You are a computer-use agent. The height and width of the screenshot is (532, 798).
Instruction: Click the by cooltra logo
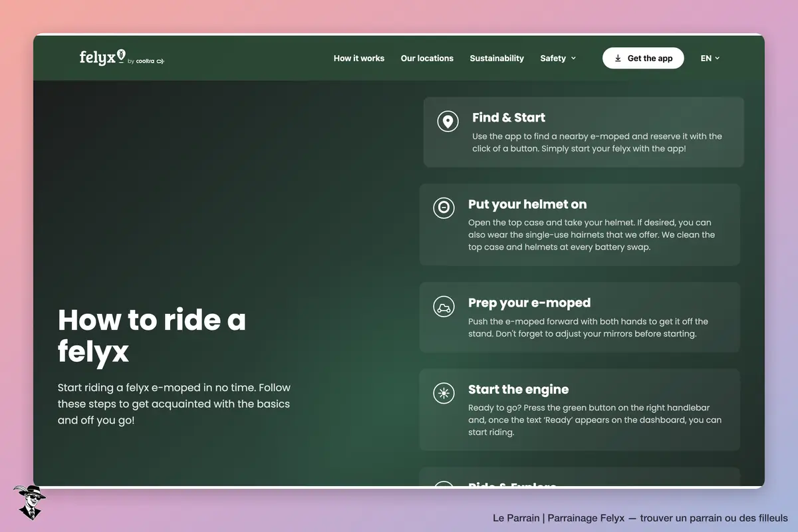pyautogui.click(x=146, y=61)
